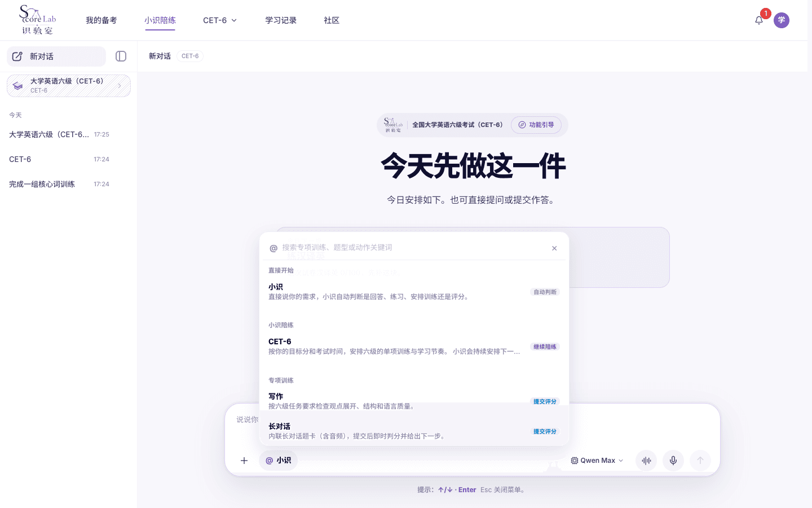Open the notifications bell
The image size is (812, 508).
(x=759, y=20)
